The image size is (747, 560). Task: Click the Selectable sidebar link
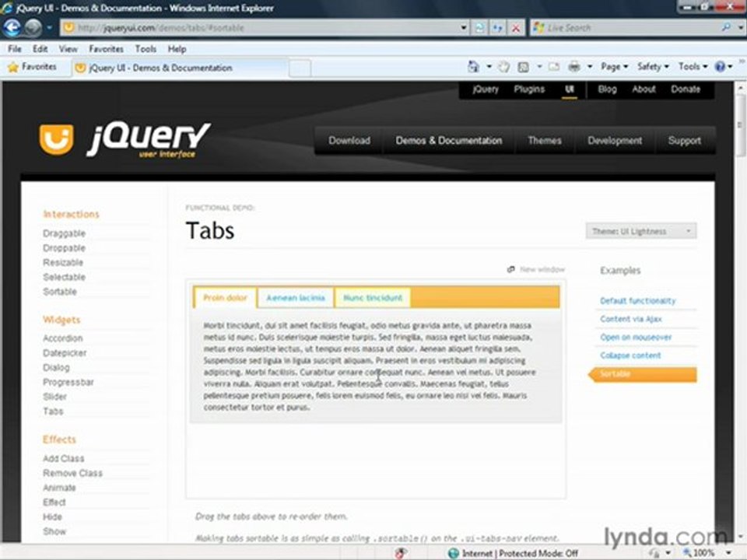pos(65,277)
